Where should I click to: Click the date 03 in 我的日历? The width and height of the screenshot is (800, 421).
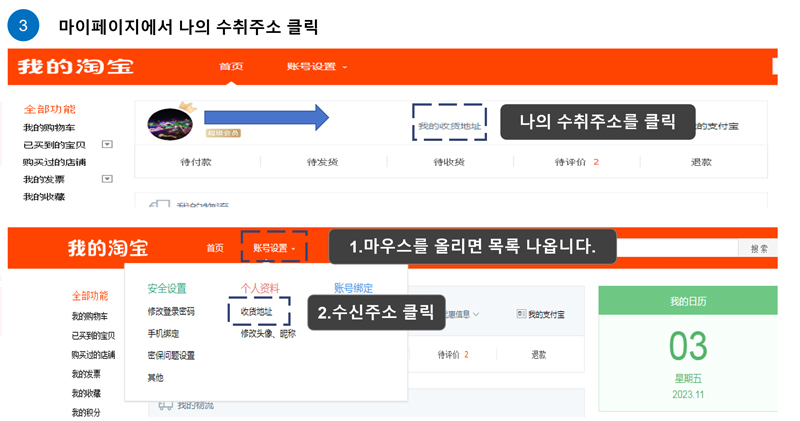tap(688, 346)
